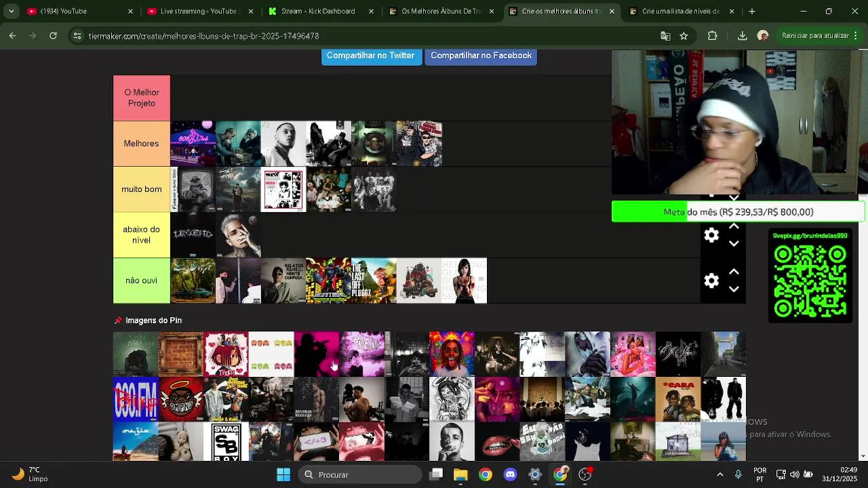Viewport: 868px width, 488px height.
Task: Select 'O CARA' album in image pool
Action: pyautogui.click(x=678, y=399)
